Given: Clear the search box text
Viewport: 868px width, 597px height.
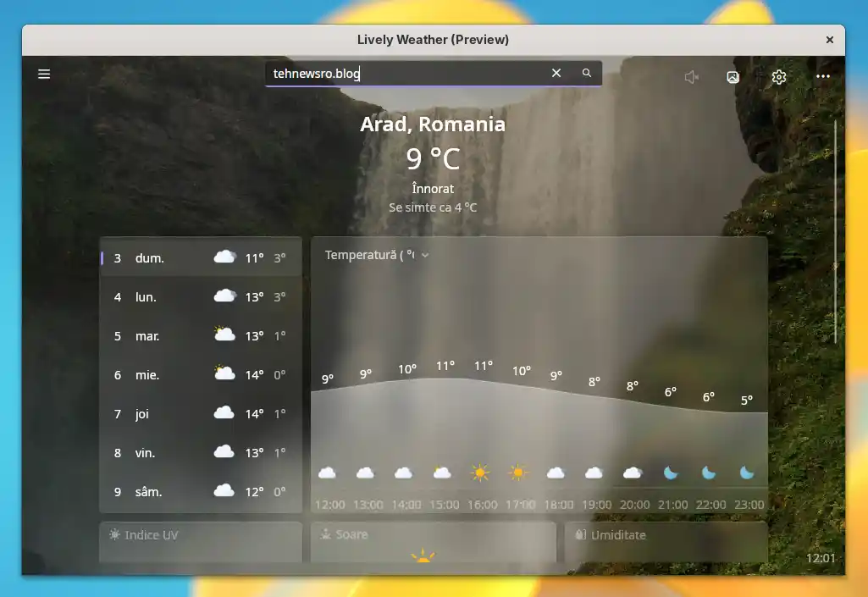Looking at the screenshot, I should pyautogui.click(x=556, y=74).
